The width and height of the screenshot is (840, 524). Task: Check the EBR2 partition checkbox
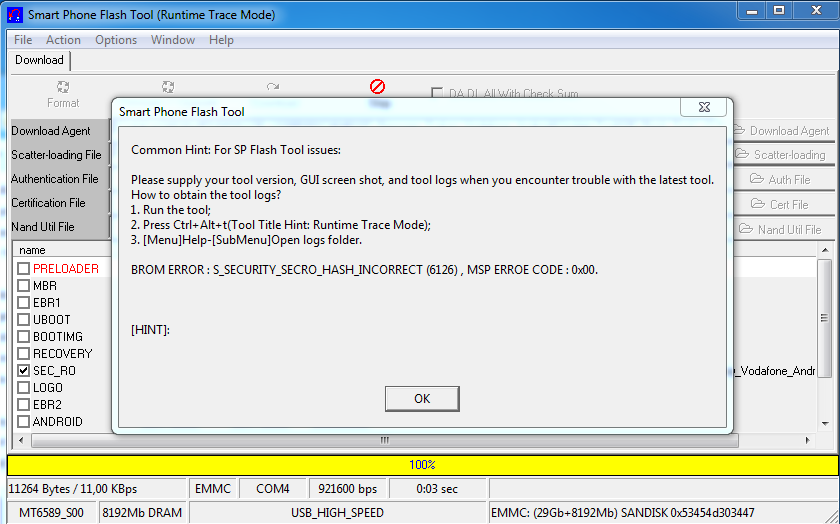click(24, 405)
